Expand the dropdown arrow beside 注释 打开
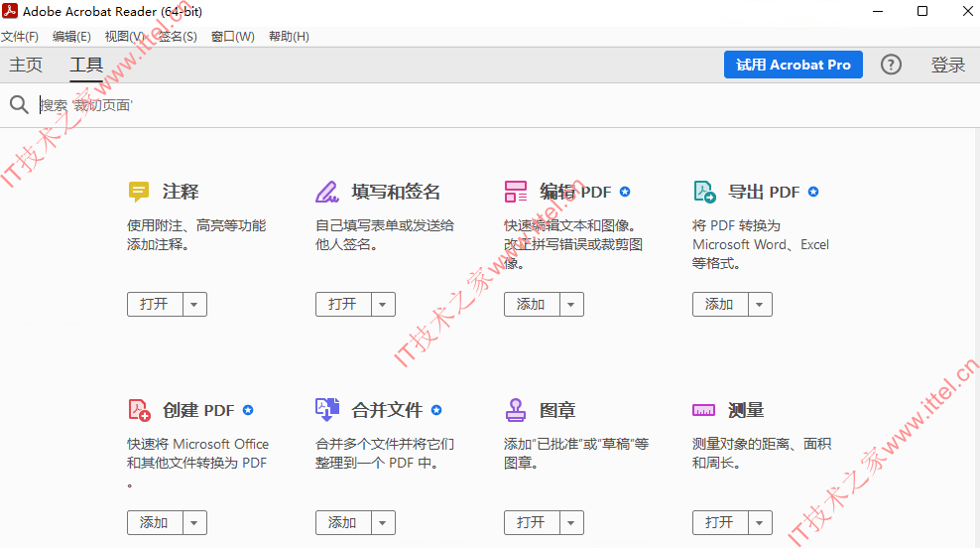 coord(194,305)
